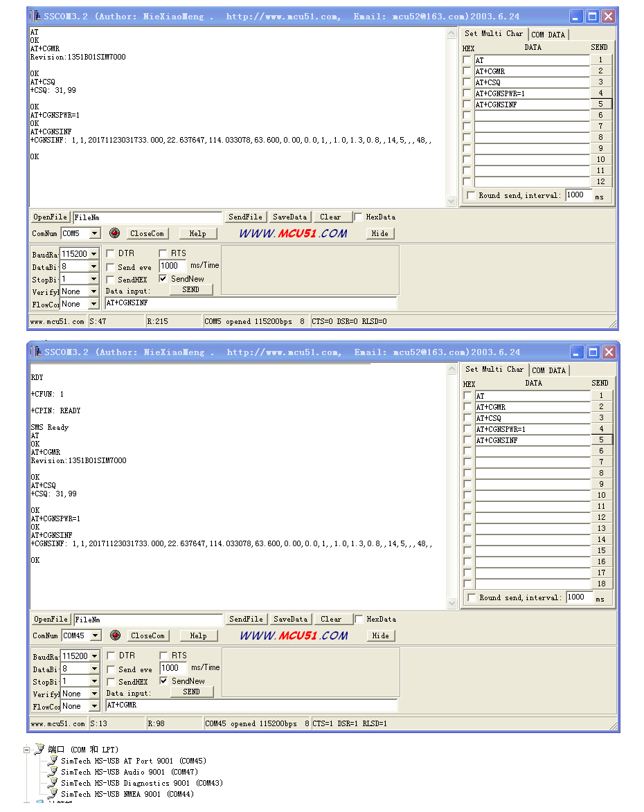
Task: Toggle DTR checkbox in the COM45 window
Action: 110,656
